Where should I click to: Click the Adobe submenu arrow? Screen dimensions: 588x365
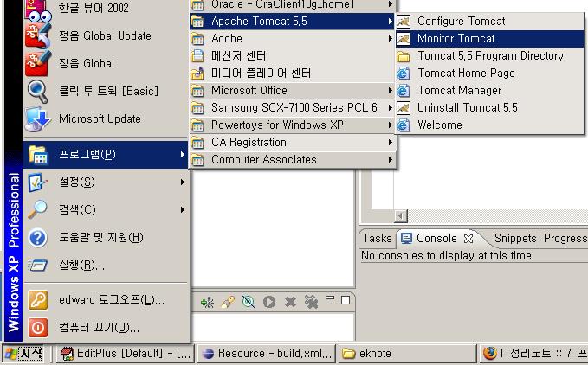pyautogui.click(x=390, y=39)
